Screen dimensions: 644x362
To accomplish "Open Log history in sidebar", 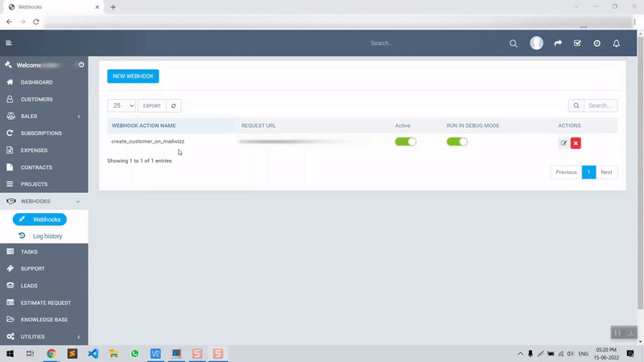I will coord(47,236).
